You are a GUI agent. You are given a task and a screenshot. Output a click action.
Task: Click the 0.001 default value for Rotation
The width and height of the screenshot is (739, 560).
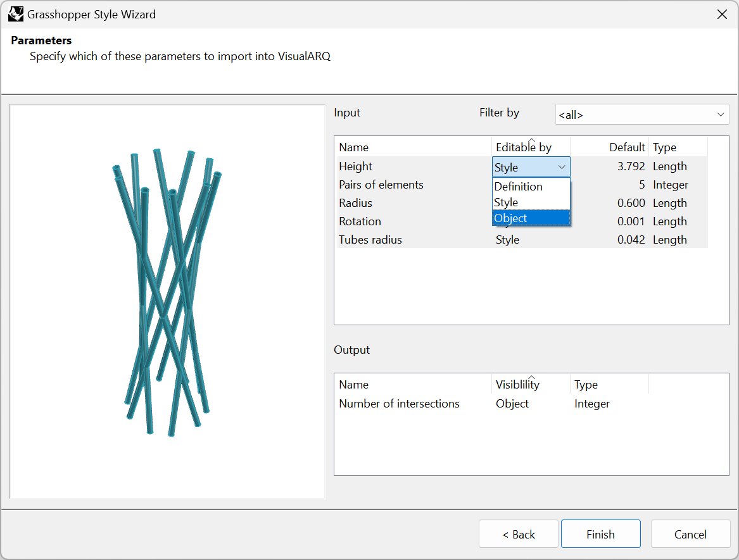point(631,221)
